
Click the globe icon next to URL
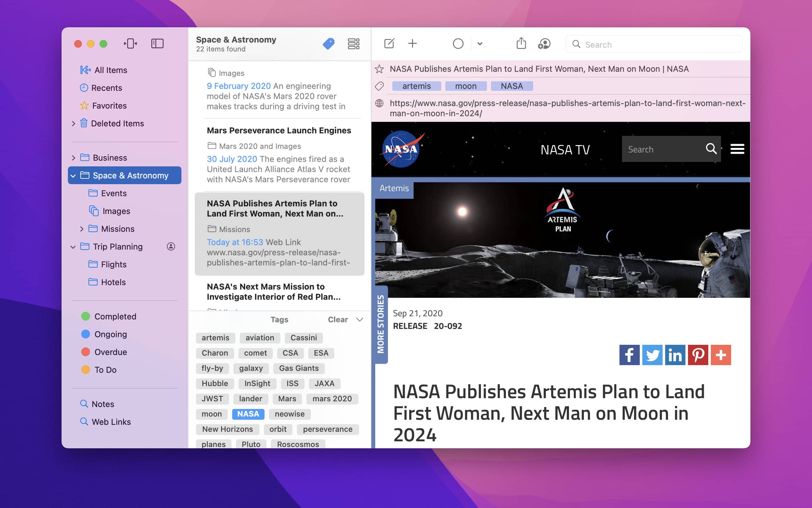[x=379, y=103]
